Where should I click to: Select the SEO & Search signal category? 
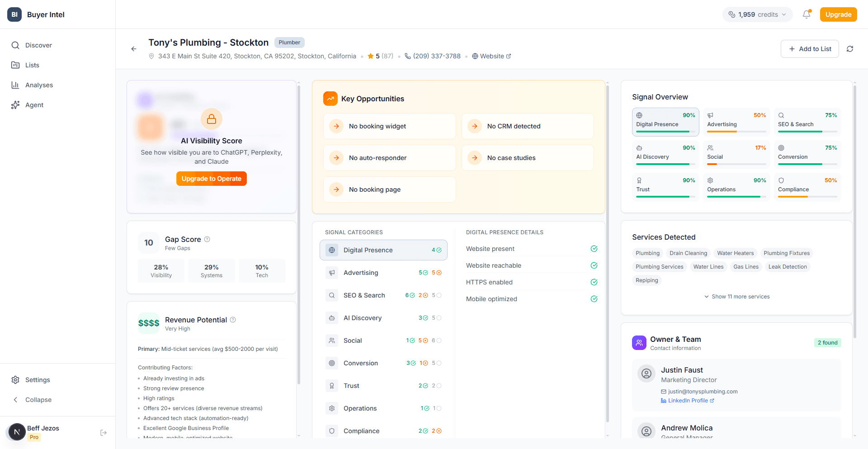364,295
